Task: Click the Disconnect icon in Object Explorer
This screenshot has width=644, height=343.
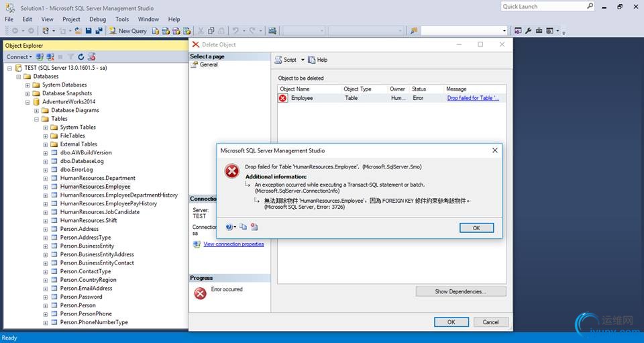Action: pos(50,56)
